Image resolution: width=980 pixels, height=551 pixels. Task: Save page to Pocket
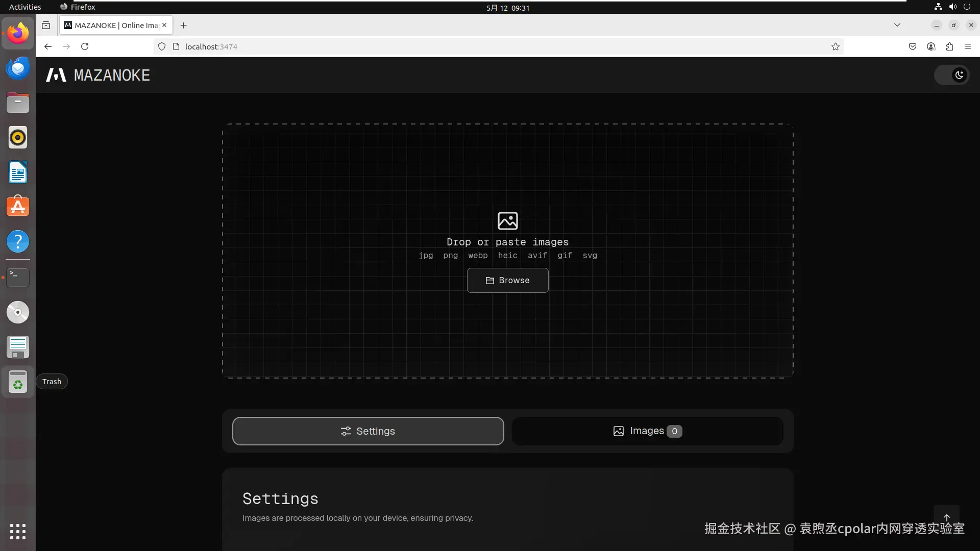click(x=913, y=46)
